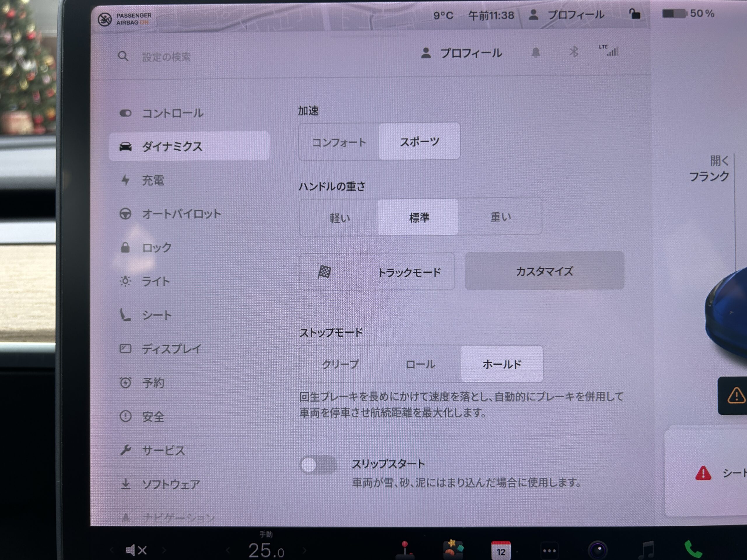Open the calendar app icon
Image resolution: width=747 pixels, height=560 pixels.
tap(501, 550)
